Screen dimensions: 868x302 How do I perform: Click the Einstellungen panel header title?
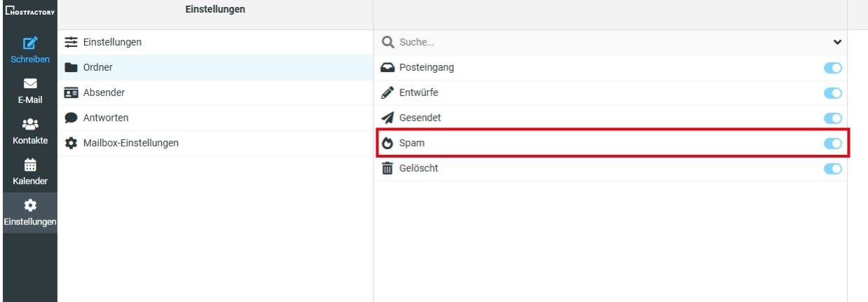[215, 9]
